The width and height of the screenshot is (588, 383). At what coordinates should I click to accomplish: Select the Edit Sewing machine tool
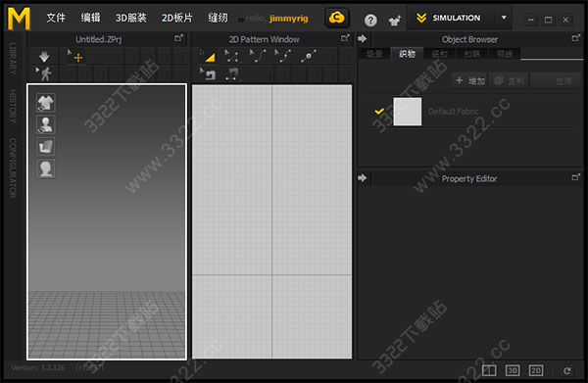pos(208,73)
